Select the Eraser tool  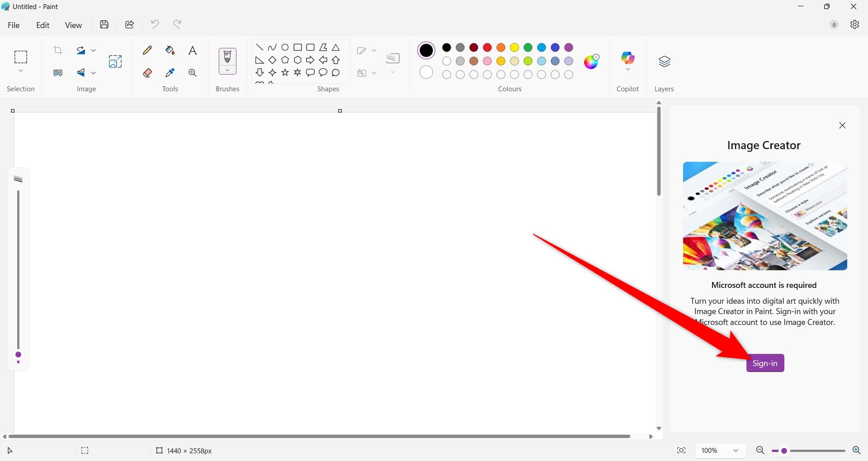[x=147, y=73]
